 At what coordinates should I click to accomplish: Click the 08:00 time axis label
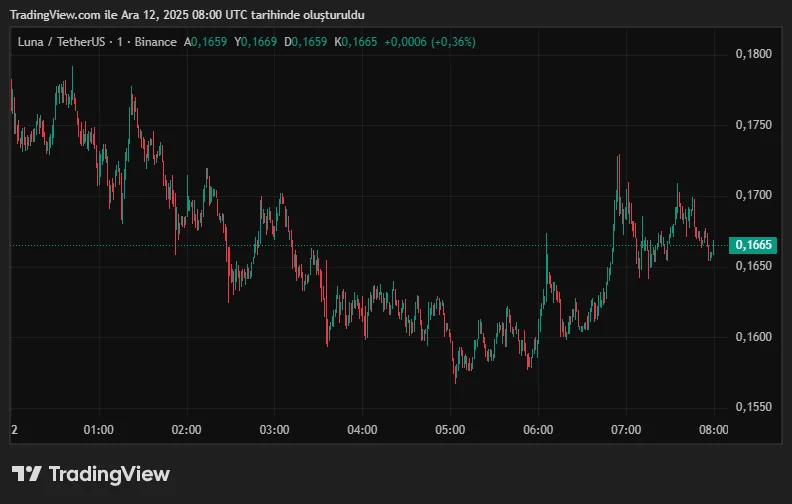[x=713, y=430]
